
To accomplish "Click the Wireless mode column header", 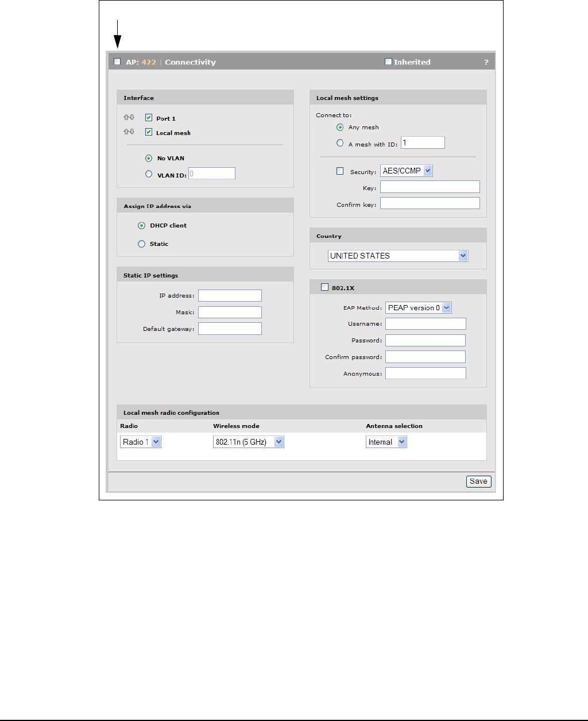I will point(236,426).
